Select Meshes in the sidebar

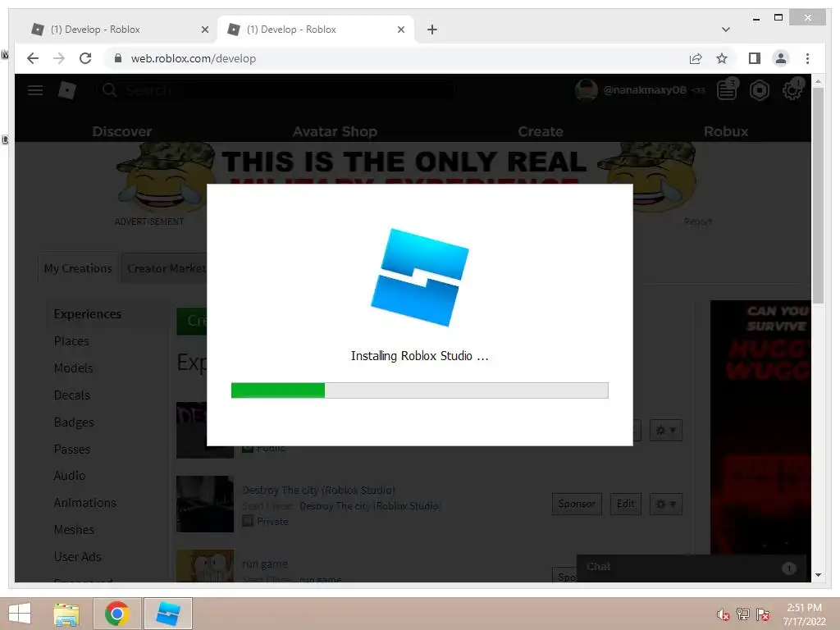coord(74,529)
